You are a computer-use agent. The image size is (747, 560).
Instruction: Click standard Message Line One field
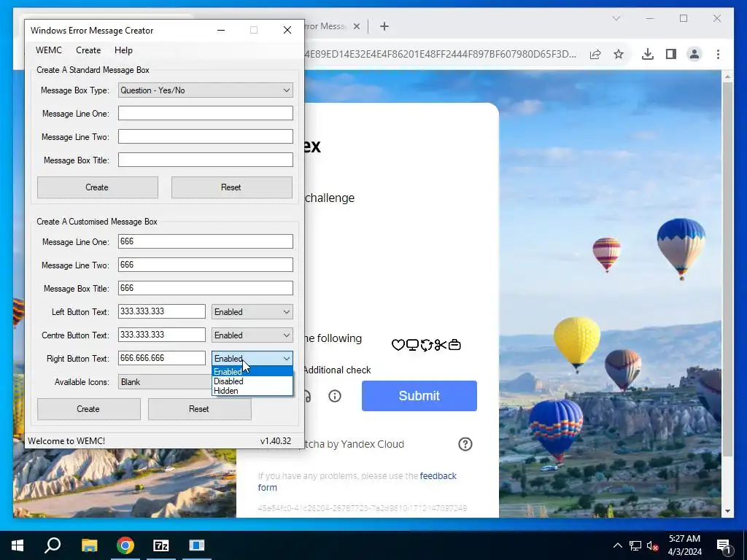coord(205,113)
